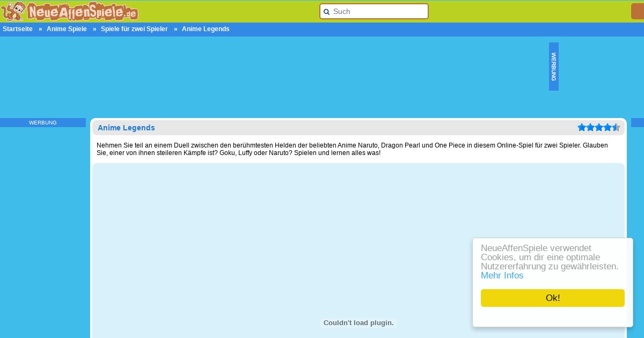The height and width of the screenshot is (338, 644).
Task: Focus the Such search field
Action: [374, 11]
